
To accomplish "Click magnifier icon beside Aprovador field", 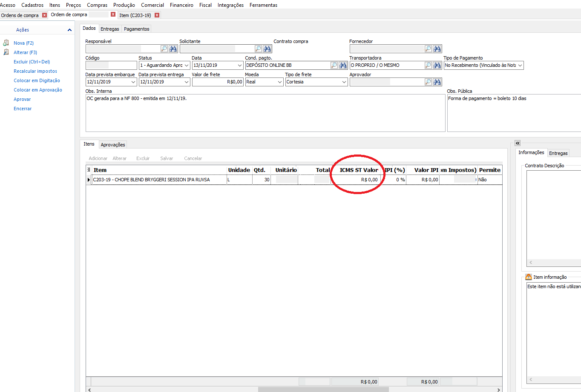I will coord(428,82).
